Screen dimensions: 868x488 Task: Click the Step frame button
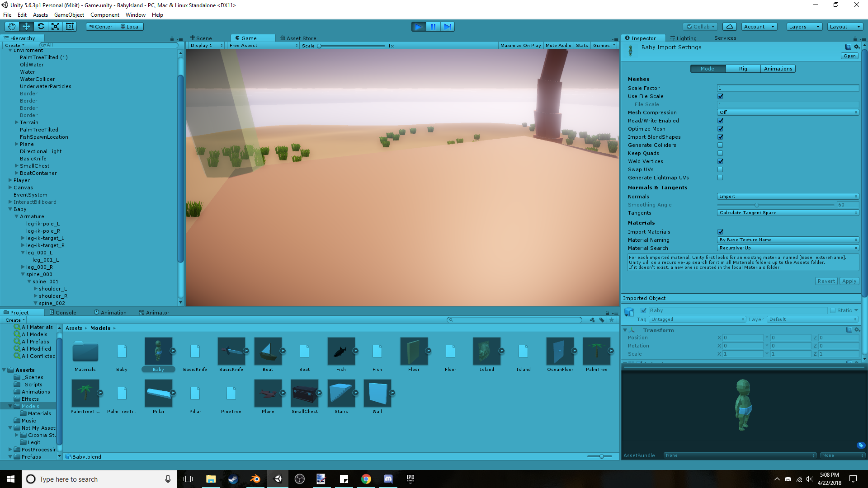448,27
